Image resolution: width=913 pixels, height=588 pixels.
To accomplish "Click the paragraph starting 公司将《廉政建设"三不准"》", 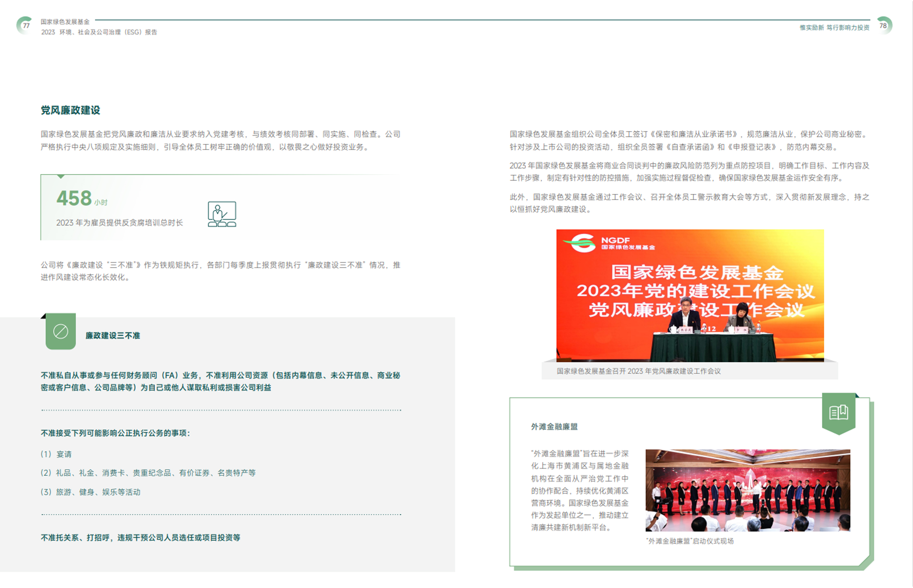I will tap(220, 271).
